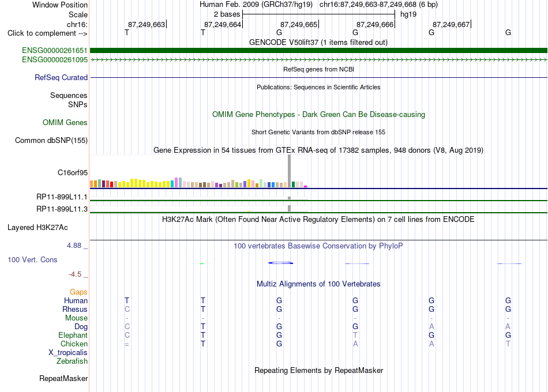
Task: Click the solid dark green ENSG00000261651 exon bar
Action: click(318, 51)
